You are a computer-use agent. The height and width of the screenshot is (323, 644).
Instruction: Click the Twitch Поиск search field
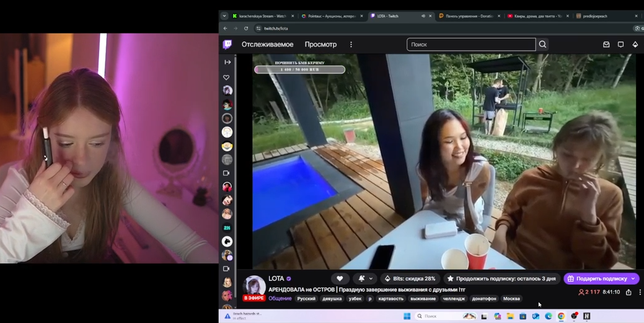point(471,45)
